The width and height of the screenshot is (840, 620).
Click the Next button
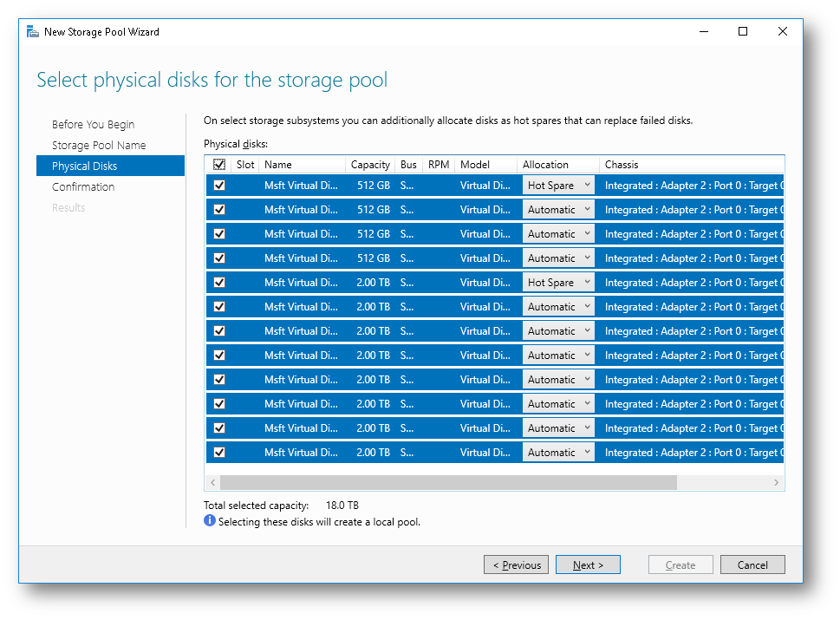[588, 565]
